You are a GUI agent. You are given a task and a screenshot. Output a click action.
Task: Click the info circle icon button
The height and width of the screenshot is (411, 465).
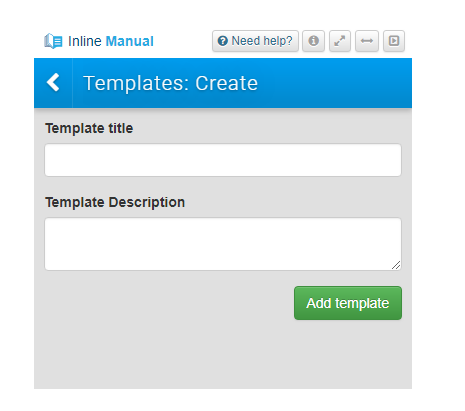[313, 41]
